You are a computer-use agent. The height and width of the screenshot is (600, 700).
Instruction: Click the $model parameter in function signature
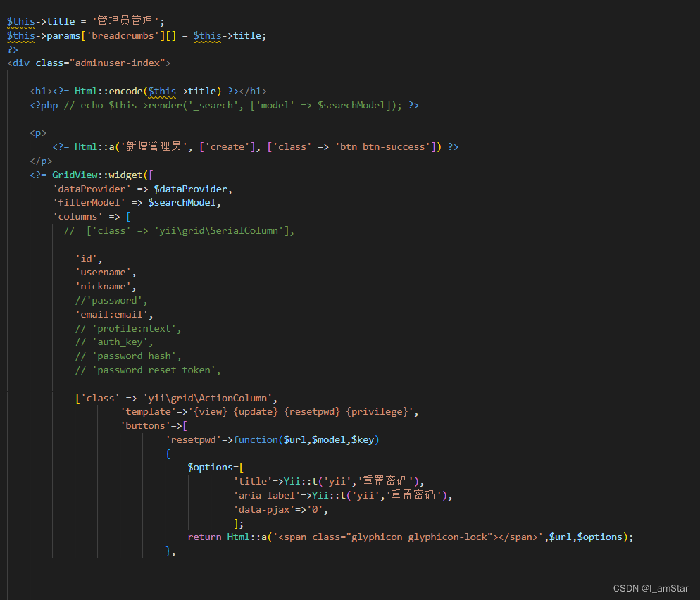[329, 439]
